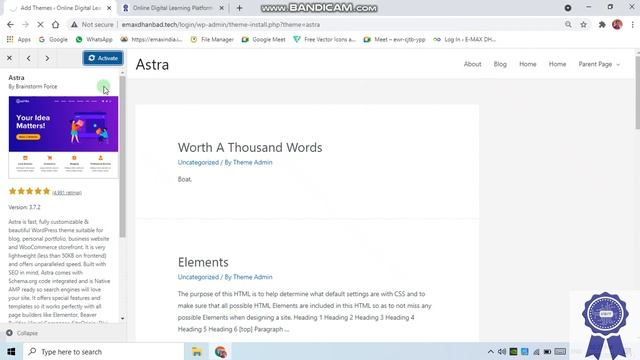Open the Free Vector Icons bookmark
The height and width of the screenshot is (360, 640).
point(324,39)
